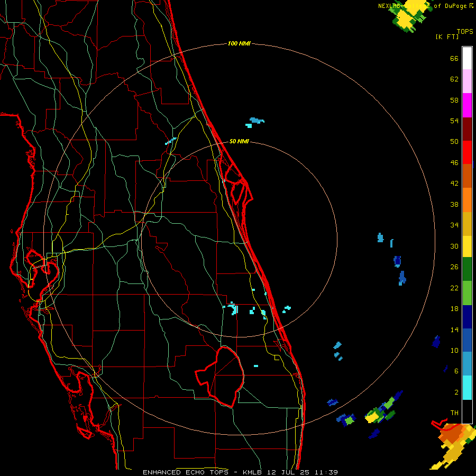Click the cyan legend swatch
This screenshot has height=476, width=476.
(x=467, y=388)
